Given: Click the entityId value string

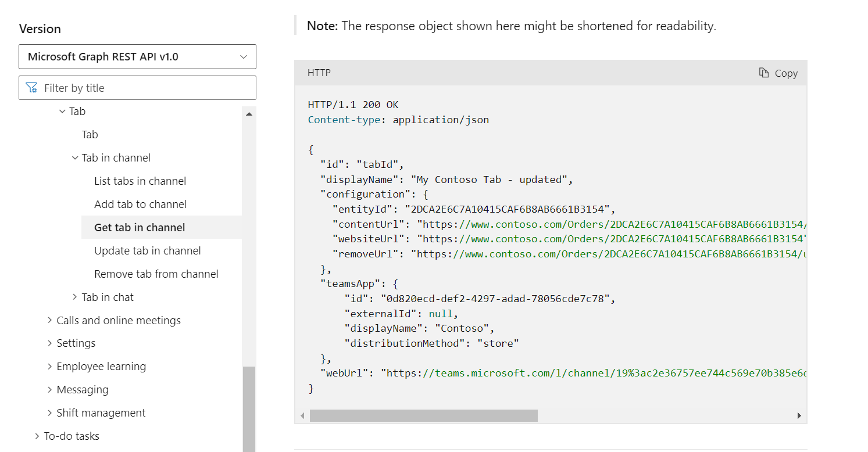Looking at the screenshot, I should point(507,209).
